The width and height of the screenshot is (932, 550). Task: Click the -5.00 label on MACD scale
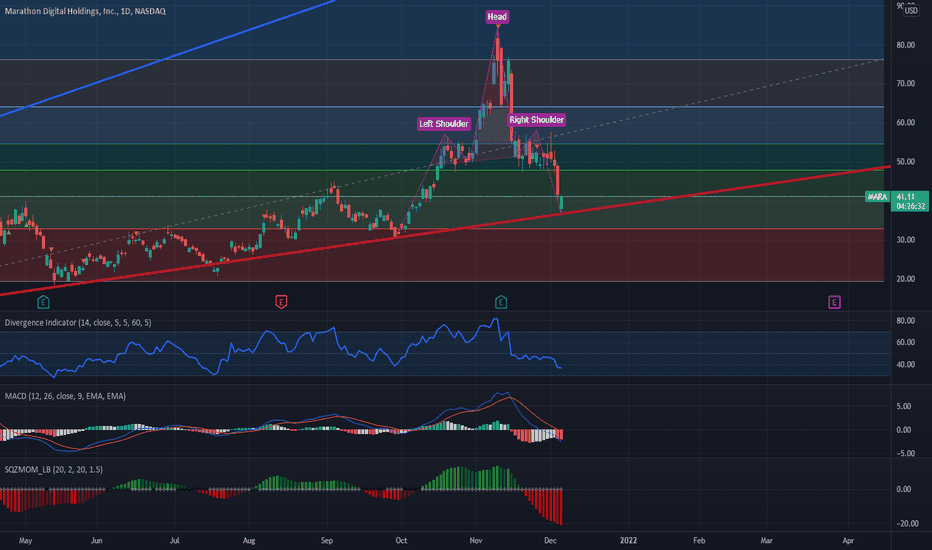903,454
